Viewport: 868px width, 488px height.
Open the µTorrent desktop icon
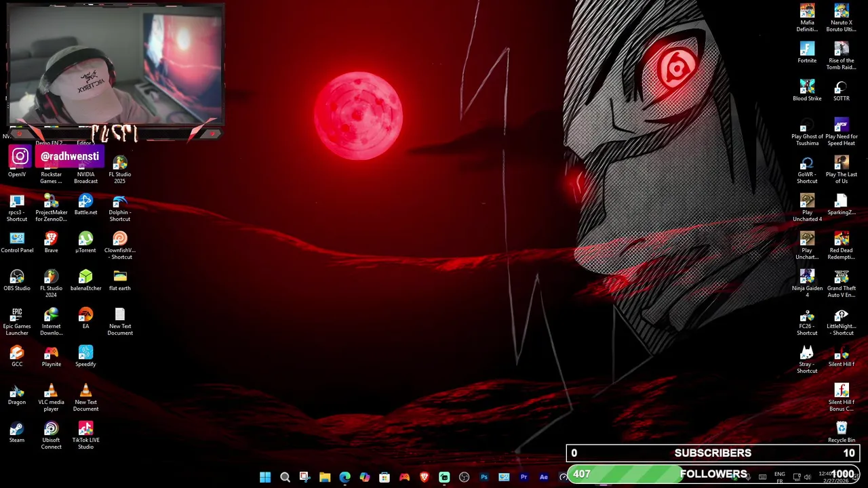coord(85,242)
